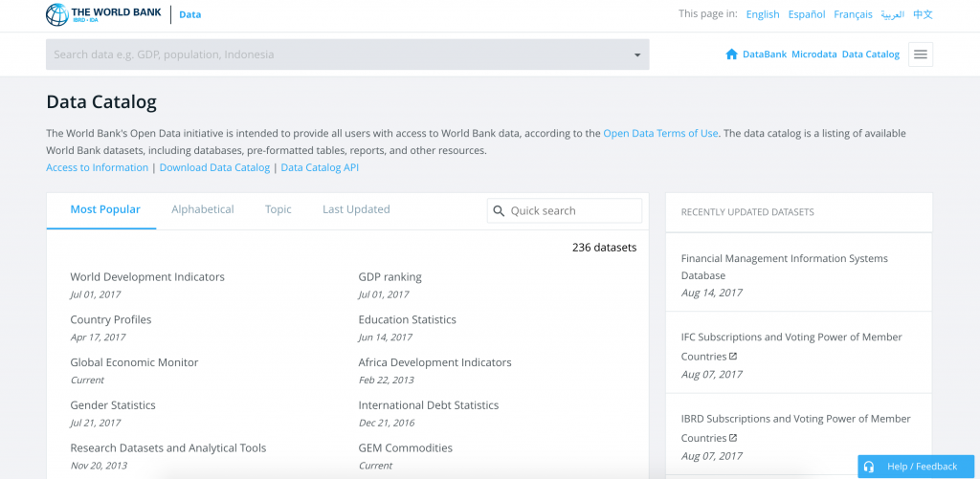This screenshot has width=980, height=479.
Task: Expand the main search dropdown arrow
Action: tap(637, 55)
